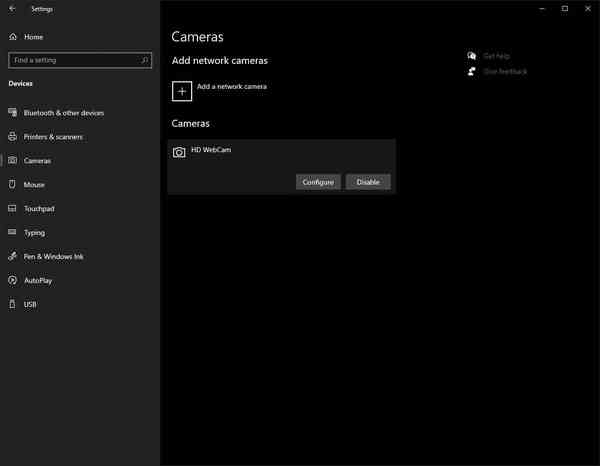Open the Get help link
This screenshot has width=600, height=466.
(x=496, y=56)
